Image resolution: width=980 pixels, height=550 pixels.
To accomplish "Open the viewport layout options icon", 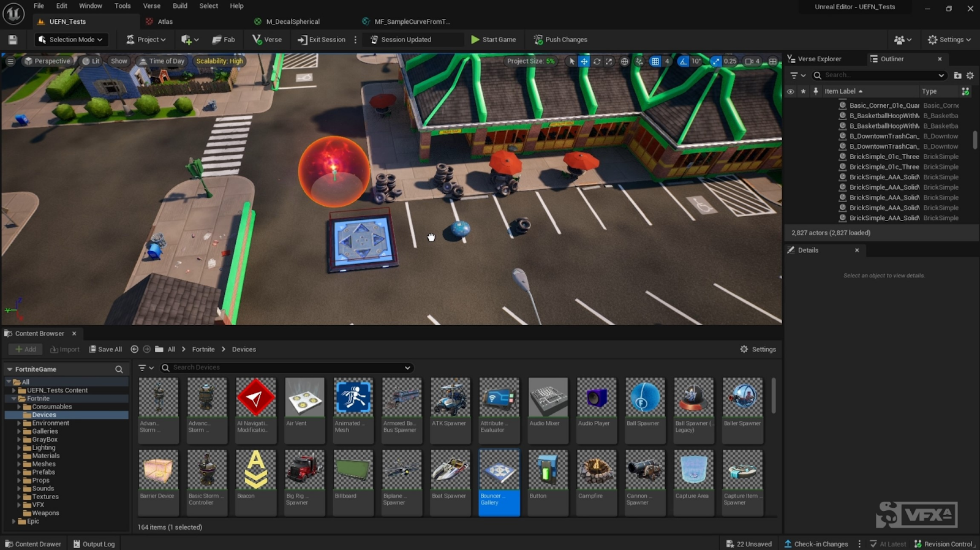I will (x=773, y=61).
